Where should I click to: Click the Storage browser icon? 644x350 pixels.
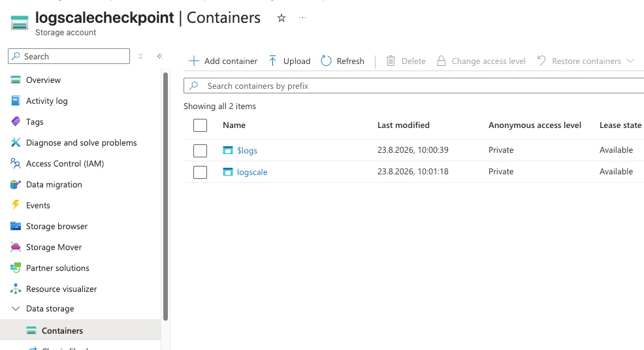click(16, 226)
